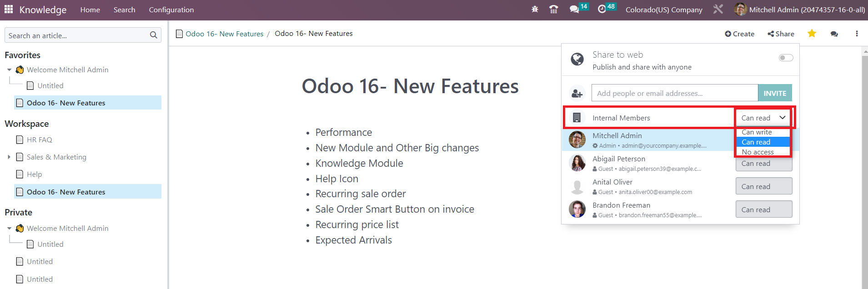Expand the Sales & Marketing article

tap(9, 157)
